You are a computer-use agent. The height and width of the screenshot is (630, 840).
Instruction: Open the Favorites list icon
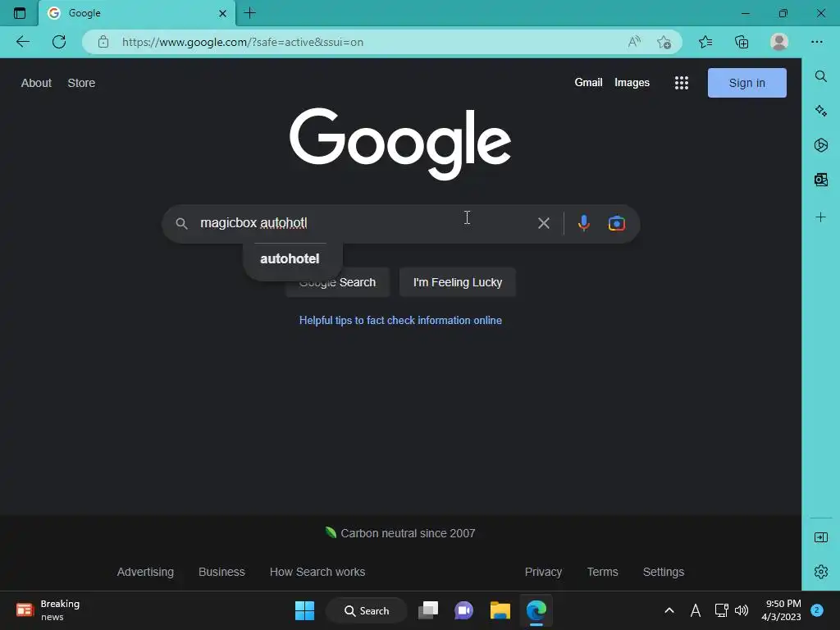click(705, 42)
